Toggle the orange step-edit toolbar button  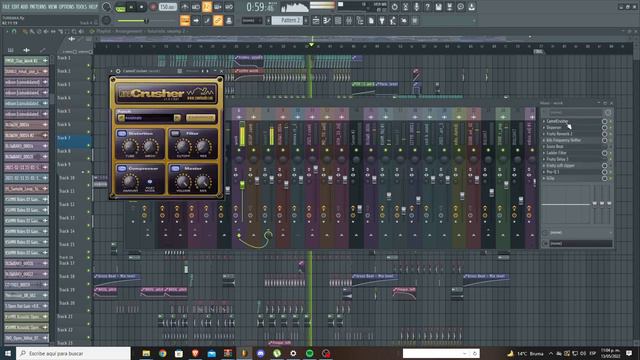185,20
